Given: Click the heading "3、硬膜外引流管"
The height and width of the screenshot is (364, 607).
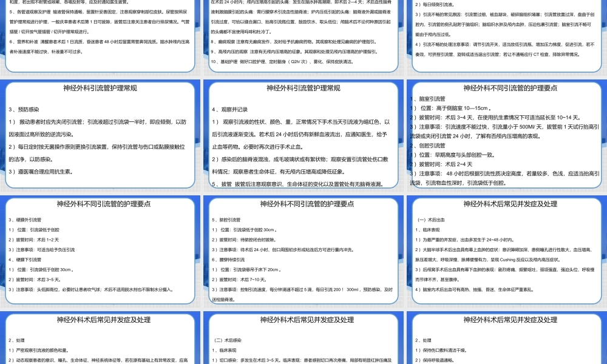Looking at the screenshot, I should pos(25,220).
